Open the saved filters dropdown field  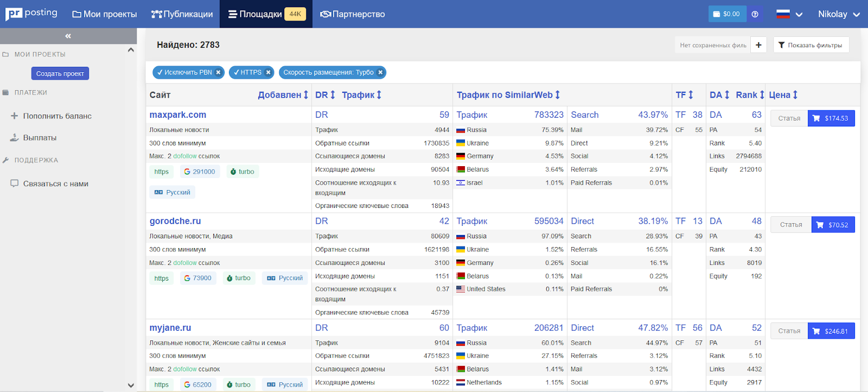tap(713, 45)
